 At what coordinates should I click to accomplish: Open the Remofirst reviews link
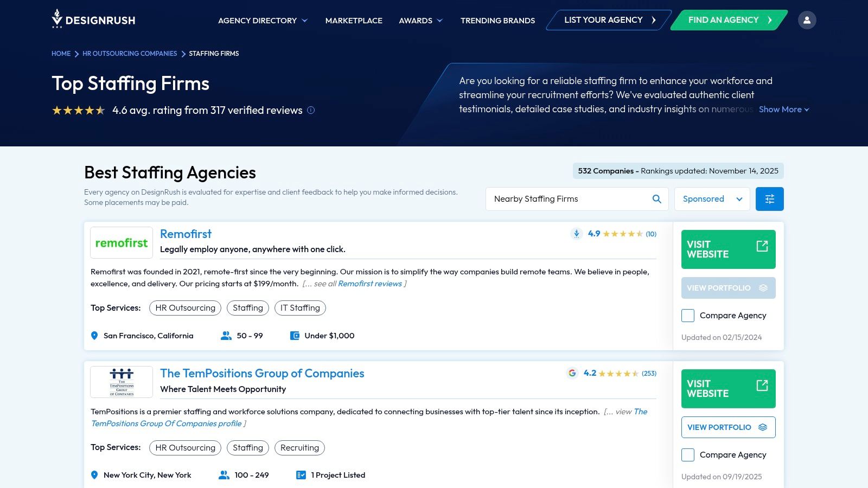coord(370,284)
